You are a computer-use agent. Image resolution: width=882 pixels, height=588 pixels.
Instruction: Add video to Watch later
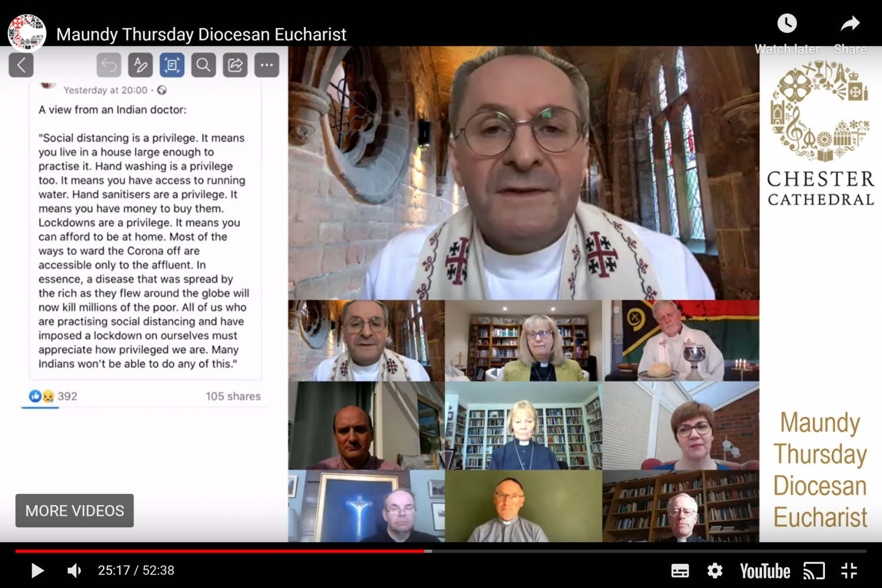click(x=787, y=33)
